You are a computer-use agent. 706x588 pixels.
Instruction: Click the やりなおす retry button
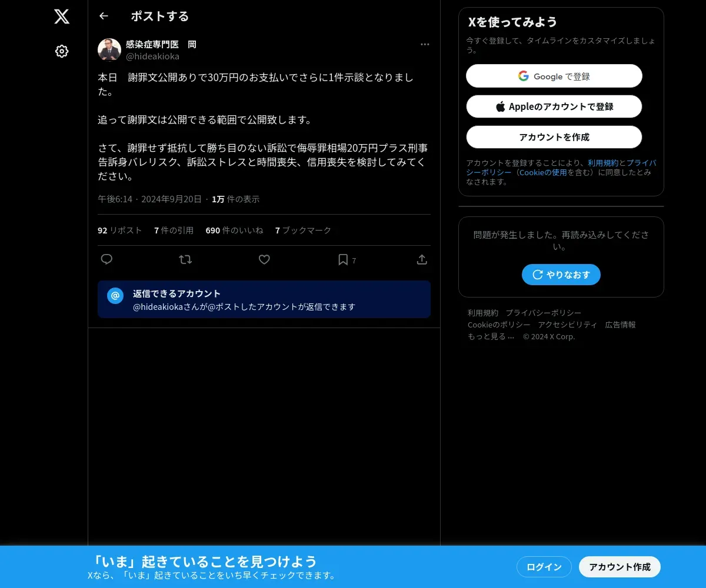pos(561,275)
